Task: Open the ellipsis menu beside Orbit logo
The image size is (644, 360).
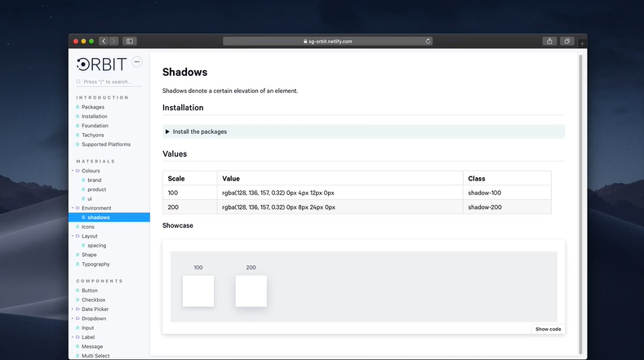Action: pos(137,62)
